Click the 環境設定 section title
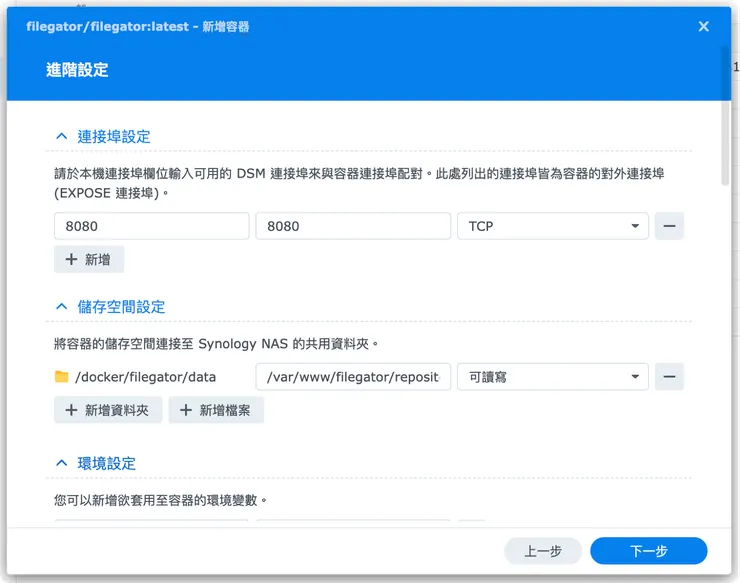The height and width of the screenshot is (583, 740). (107, 463)
